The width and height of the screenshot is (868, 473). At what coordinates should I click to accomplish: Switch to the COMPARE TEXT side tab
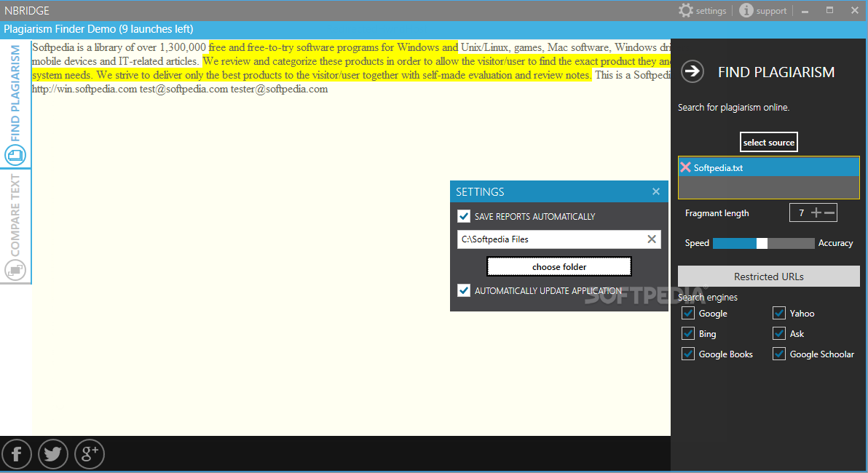(x=15, y=227)
